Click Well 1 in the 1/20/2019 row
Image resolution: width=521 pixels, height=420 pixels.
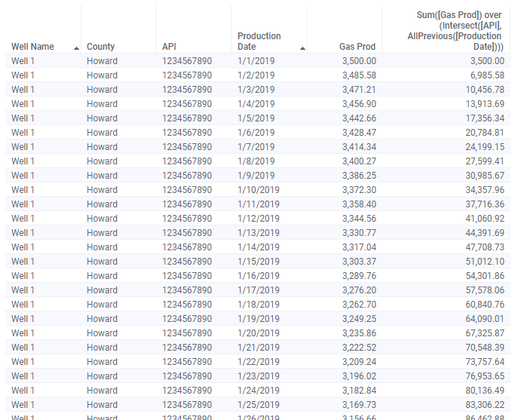click(23, 333)
